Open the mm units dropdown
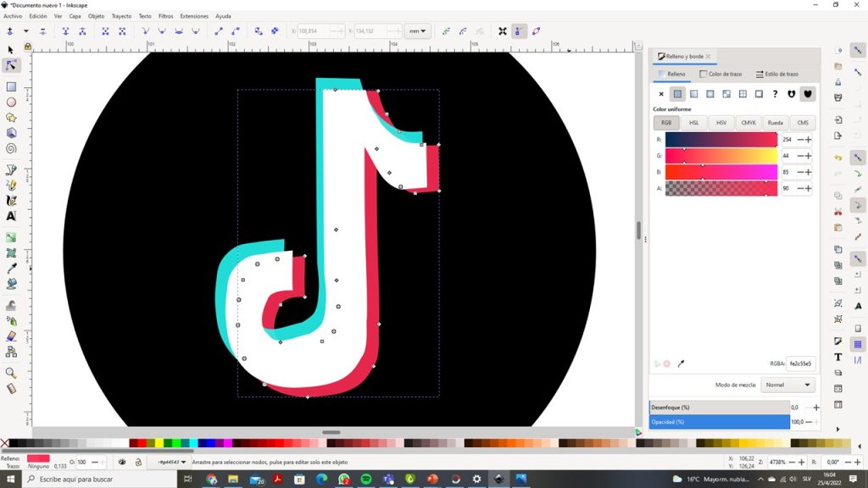This screenshot has height=488, width=868. (x=417, y=31)
